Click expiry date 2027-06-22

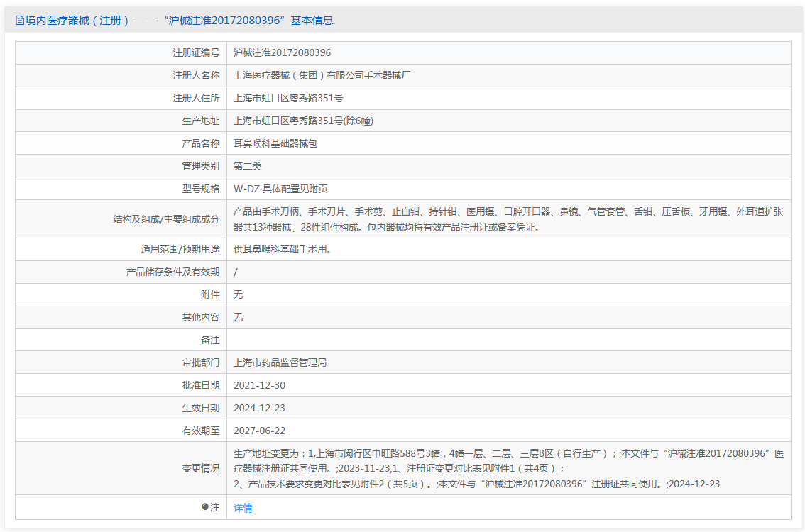(259, 431)
